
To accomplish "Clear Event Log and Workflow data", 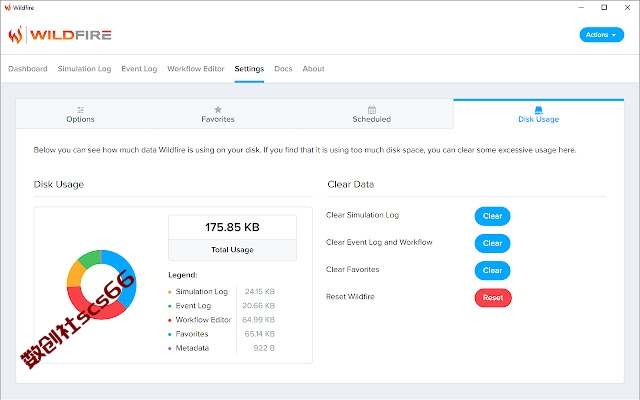I will click(492, 243).
